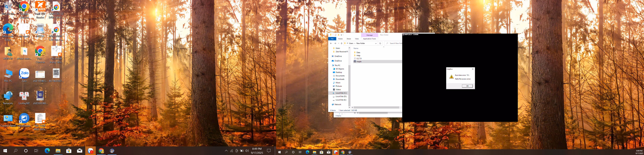
Task: Click the Search New folder input box
Action: [x=395, y=43]
